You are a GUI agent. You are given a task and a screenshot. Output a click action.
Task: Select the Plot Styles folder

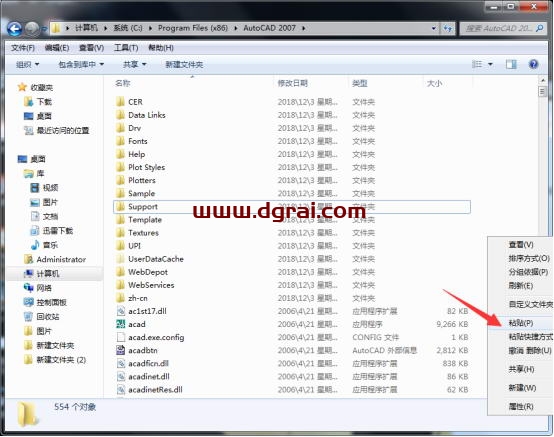[146, 167]
